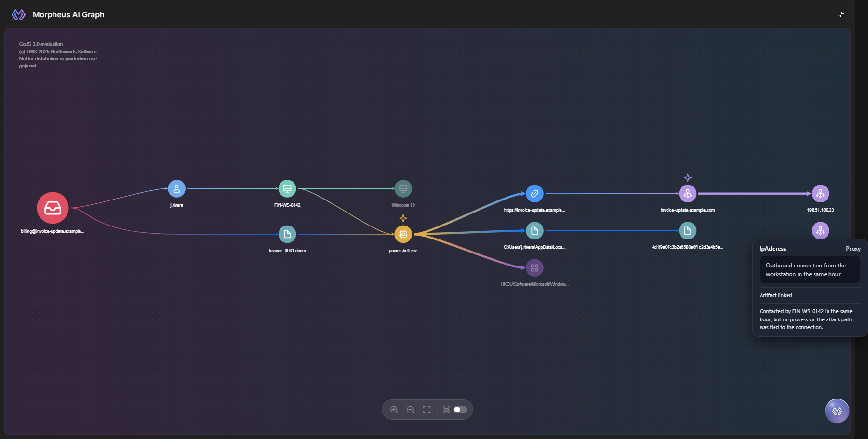
Task: Click the Artifact linked text
Action: (x=776, y=295)
